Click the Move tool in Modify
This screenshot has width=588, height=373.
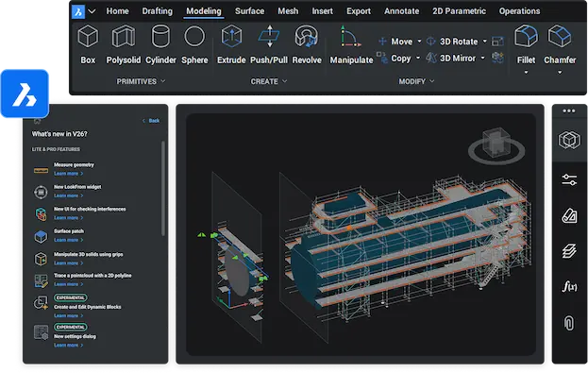click(395, 42)
